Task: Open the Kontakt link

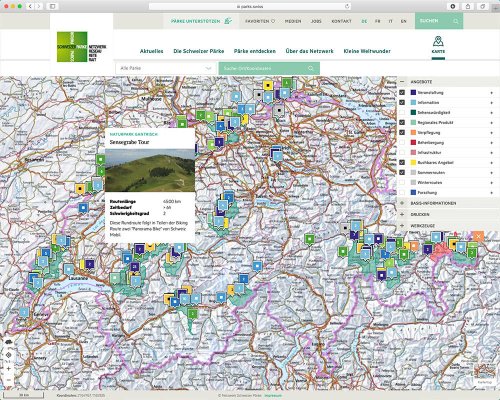Action: [x=341, y=21]
